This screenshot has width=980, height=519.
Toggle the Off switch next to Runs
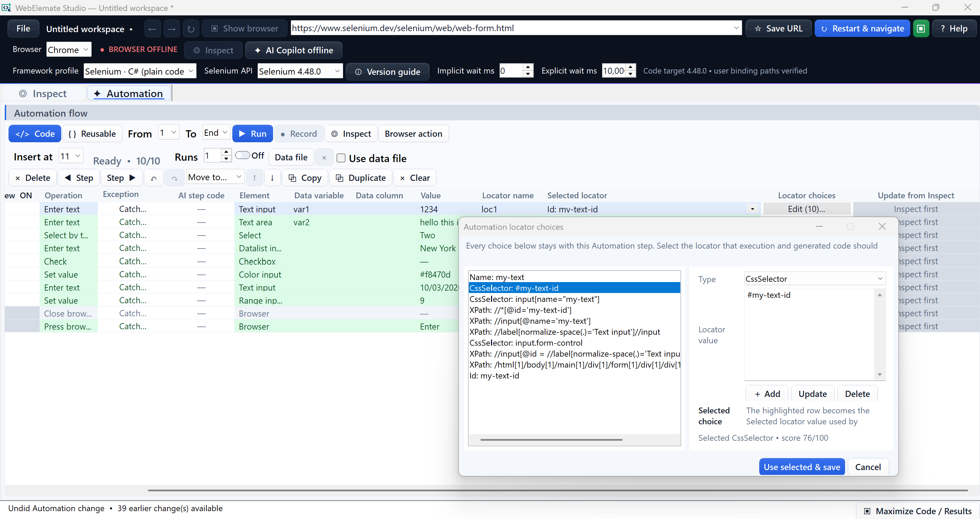242,155
